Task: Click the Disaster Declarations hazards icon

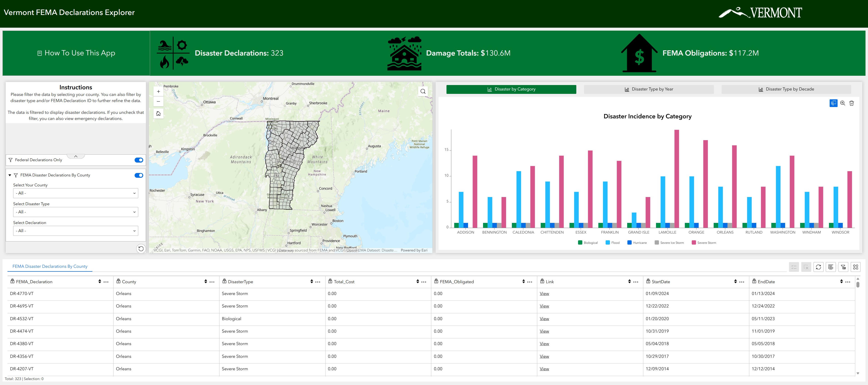Action: coord(173,53)
